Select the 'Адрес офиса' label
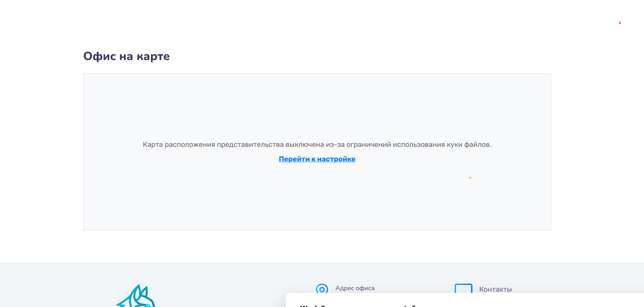The height and width of the screenshot is (307, 644). 355,288
